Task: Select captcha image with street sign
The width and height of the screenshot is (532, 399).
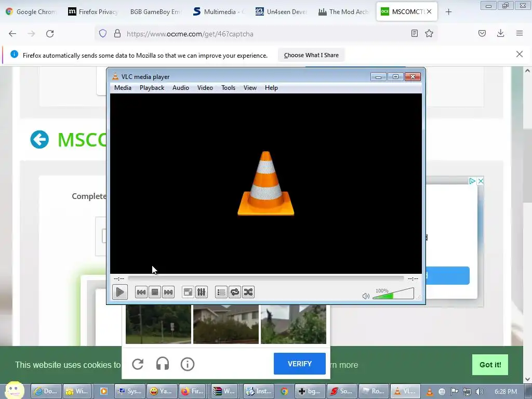Action: click(x=158, y=324)
